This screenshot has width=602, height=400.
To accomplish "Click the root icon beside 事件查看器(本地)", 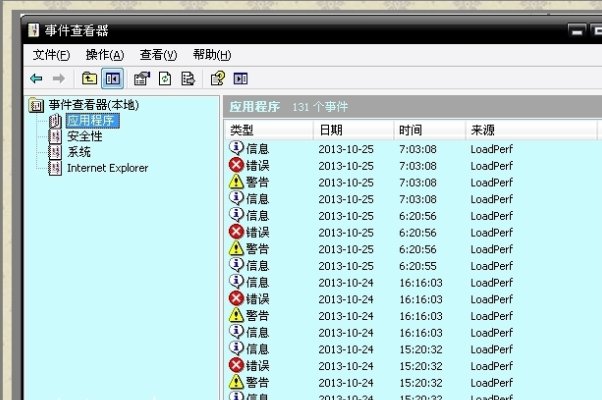I will click(36, 105).
